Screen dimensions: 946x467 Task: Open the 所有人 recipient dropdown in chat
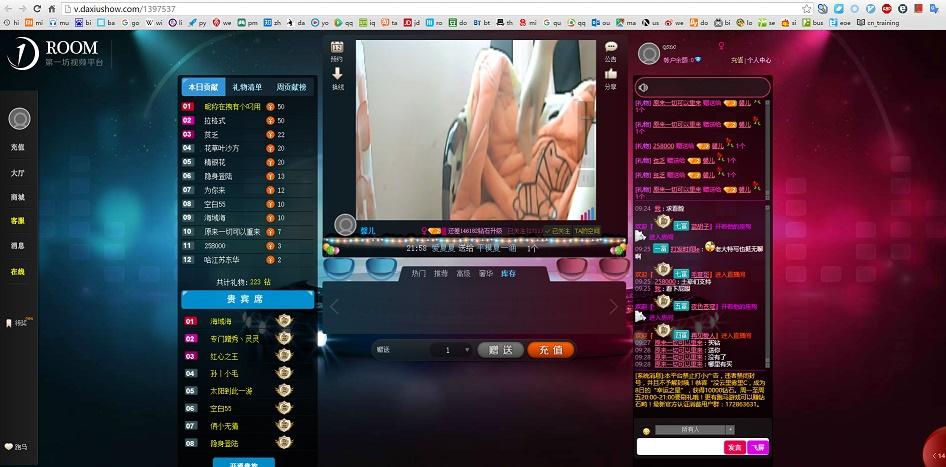tap(694, 430)
